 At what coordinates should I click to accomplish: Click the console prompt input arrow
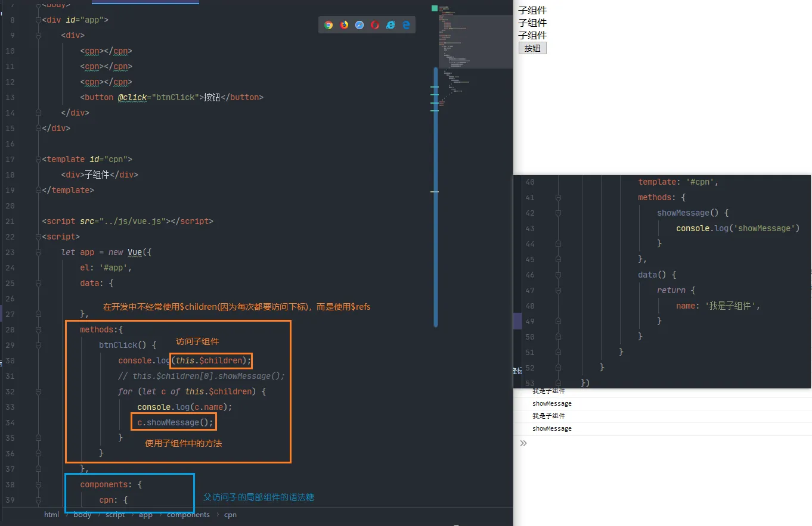[523, 443]
